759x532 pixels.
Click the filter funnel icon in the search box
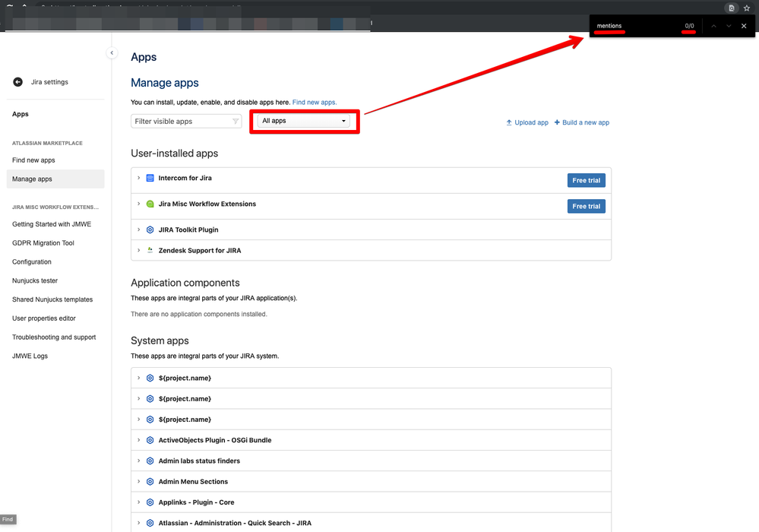236,122
